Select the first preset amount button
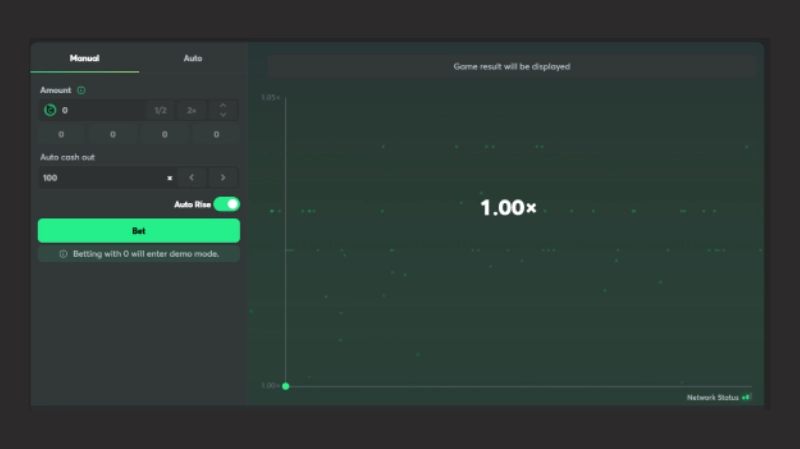 [61, 134]
